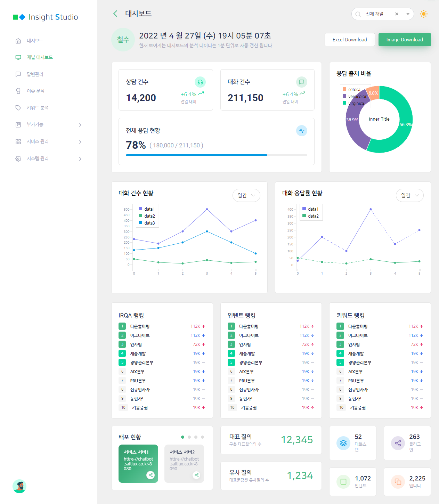439x504 pixels.
Task: Click the Excel Download button
Action: pos(350,40)
